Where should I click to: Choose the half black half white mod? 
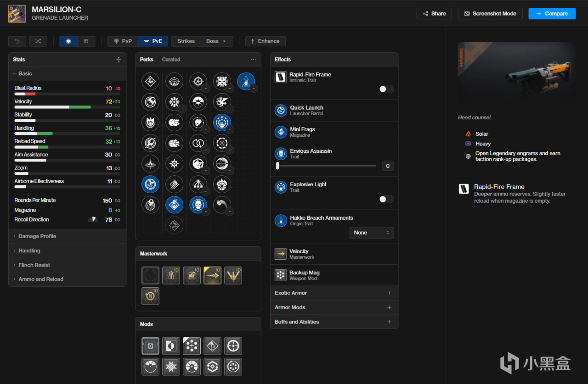[x=171, y=346]
